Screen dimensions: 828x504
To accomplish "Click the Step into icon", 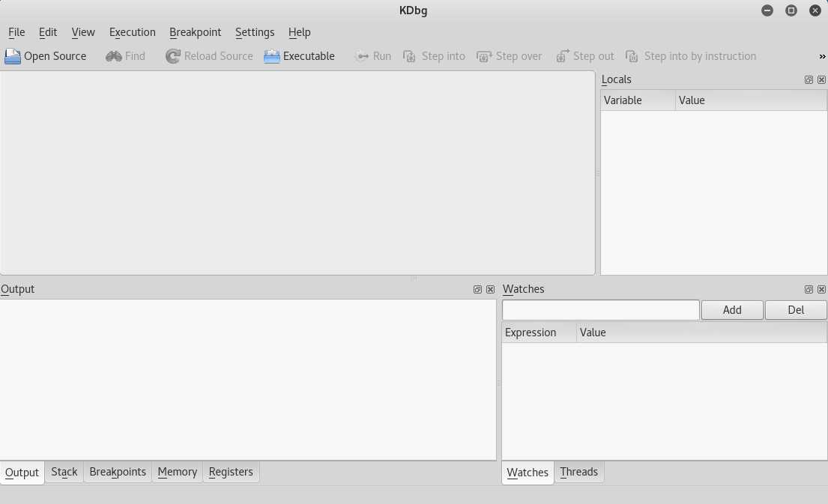I will (x=409, y=56).
